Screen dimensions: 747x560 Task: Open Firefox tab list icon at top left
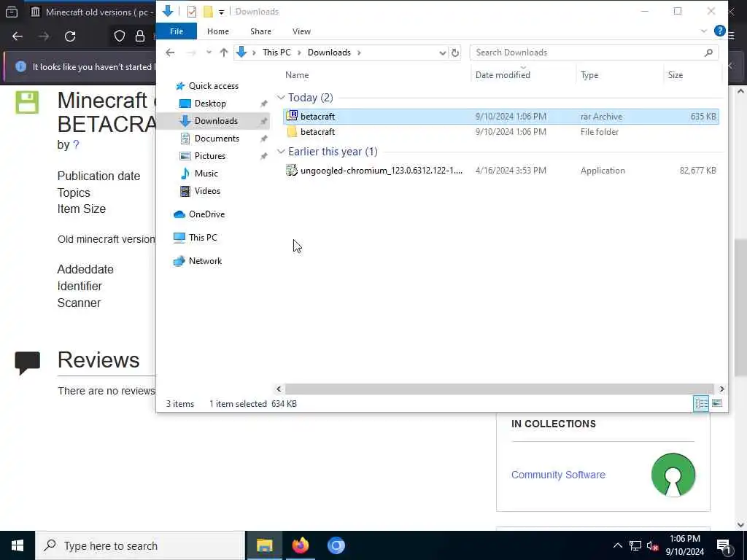(x=12, y=12)
